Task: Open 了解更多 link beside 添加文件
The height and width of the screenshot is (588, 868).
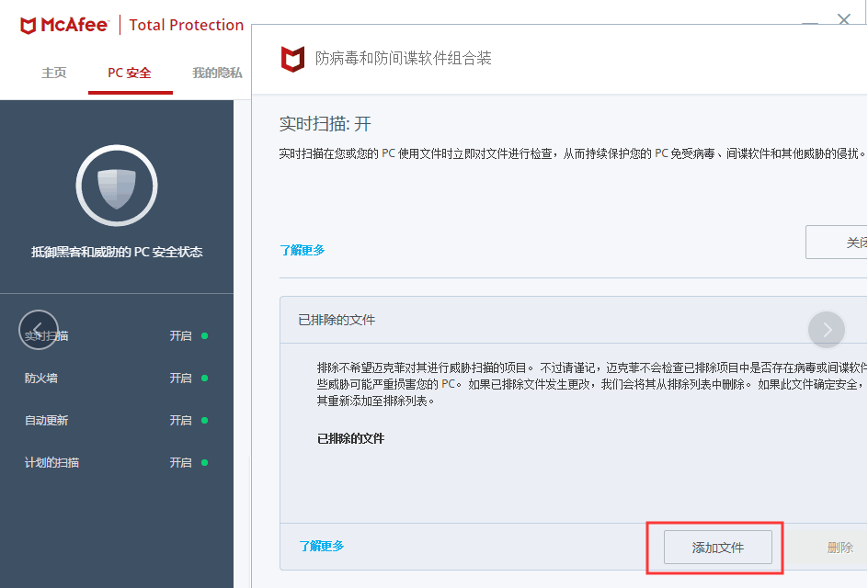Action: point(322,547)
